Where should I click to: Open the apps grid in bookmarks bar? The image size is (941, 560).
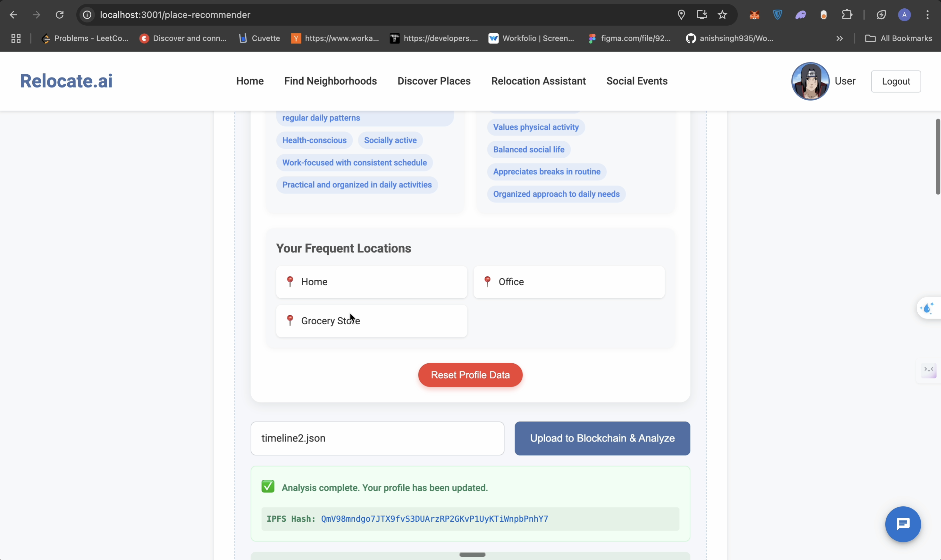16,39
